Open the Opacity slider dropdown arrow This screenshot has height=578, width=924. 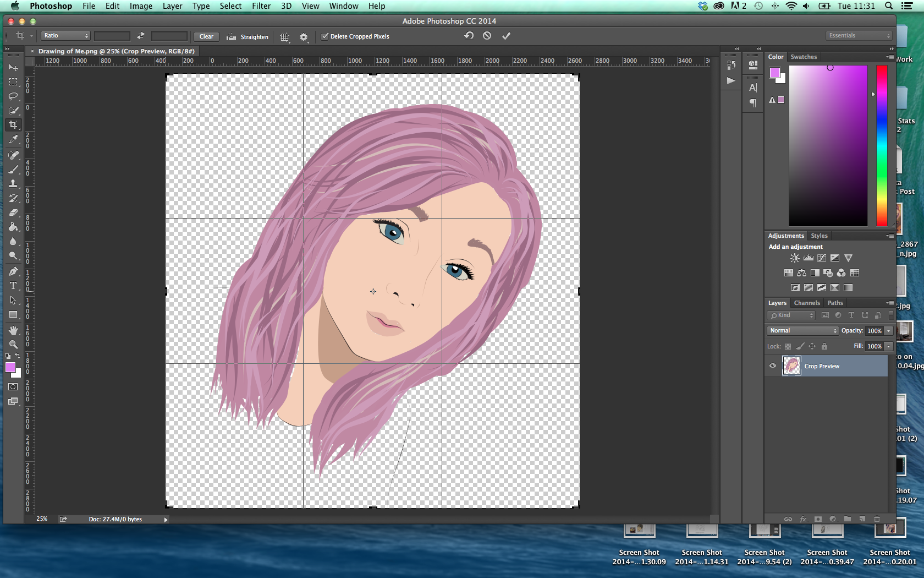tap(889, 331)
